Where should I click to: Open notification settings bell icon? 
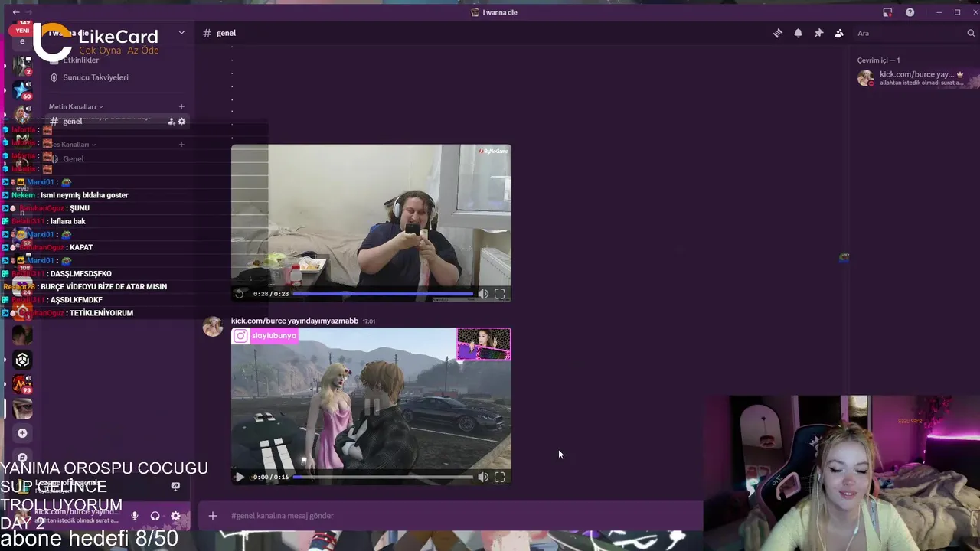click(798, 33)
